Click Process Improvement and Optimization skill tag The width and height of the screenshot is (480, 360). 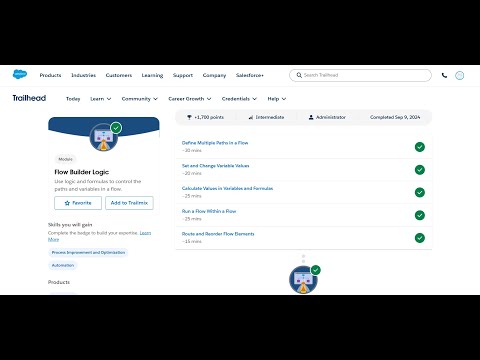click(88, 253)
